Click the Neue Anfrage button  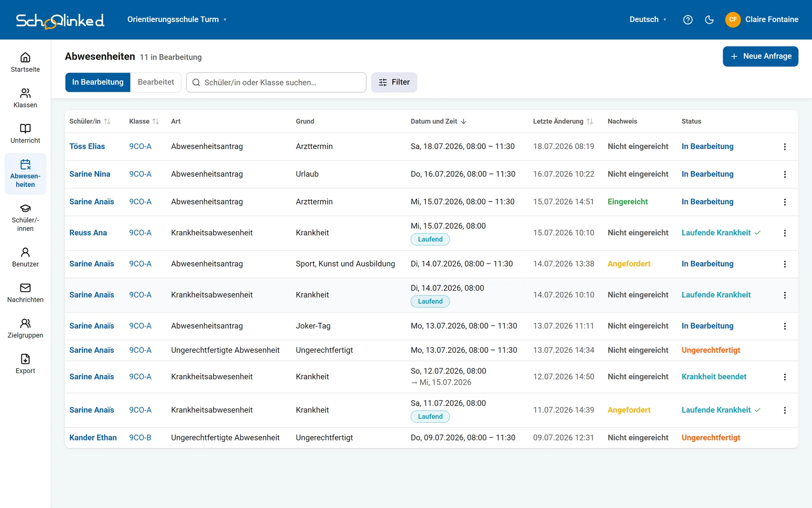(x=760, y=56)
